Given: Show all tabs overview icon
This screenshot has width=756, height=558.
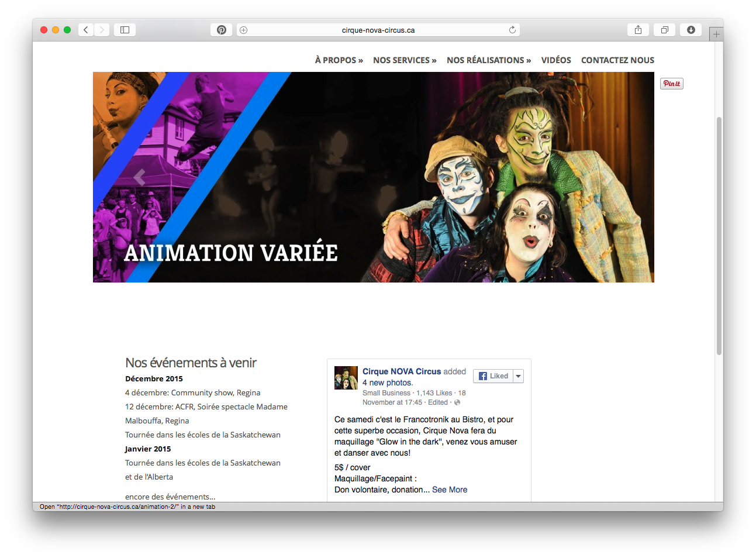Looking at the screenshot, I should (x=665, y=30).
